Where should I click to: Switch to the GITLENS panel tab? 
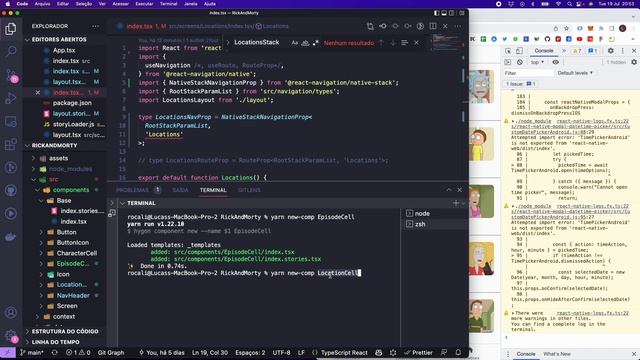point(249,190)
